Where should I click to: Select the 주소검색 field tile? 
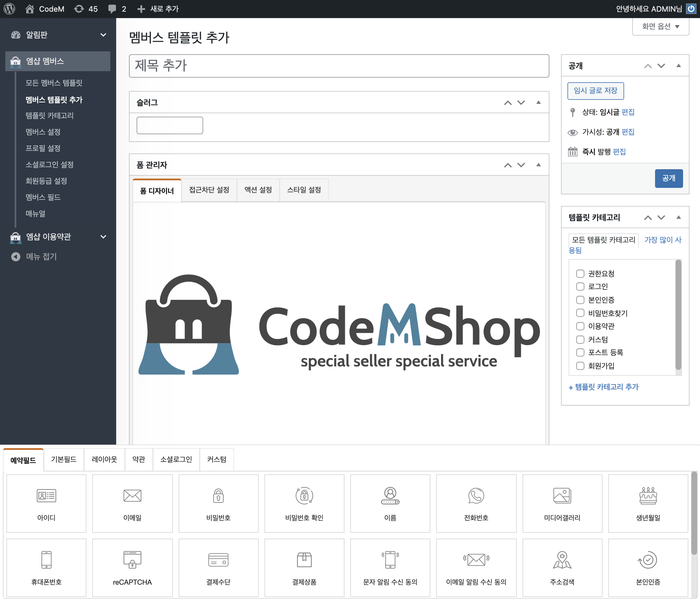(562, 567)
